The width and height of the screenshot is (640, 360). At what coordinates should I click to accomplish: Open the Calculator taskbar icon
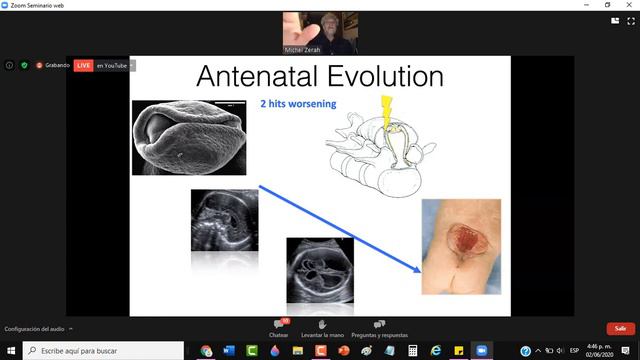[413, 351]
